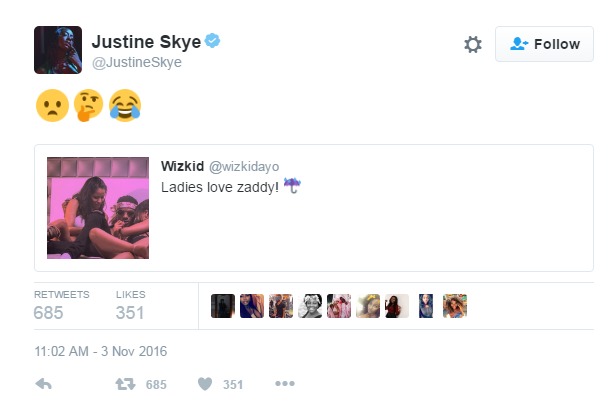Retweet using the retweet arrows icon
607x402 pixels.
[125, 384]
